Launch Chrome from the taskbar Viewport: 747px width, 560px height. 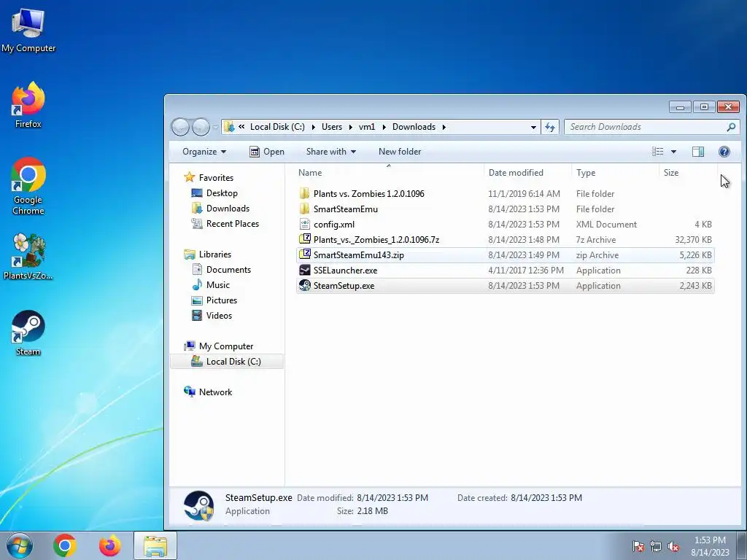(x=65, y=545)
